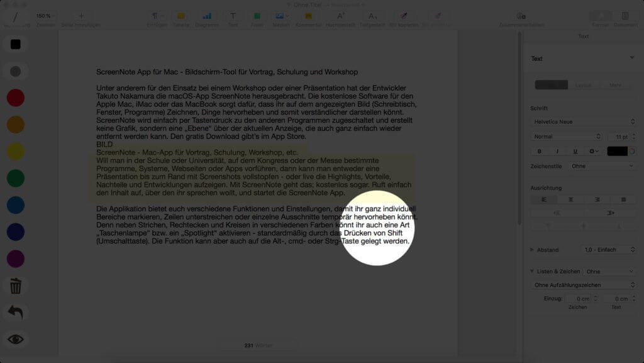Click the Dokument button in toolbar
The height and width of the screenshot is (363, 644).
(625, 16)
